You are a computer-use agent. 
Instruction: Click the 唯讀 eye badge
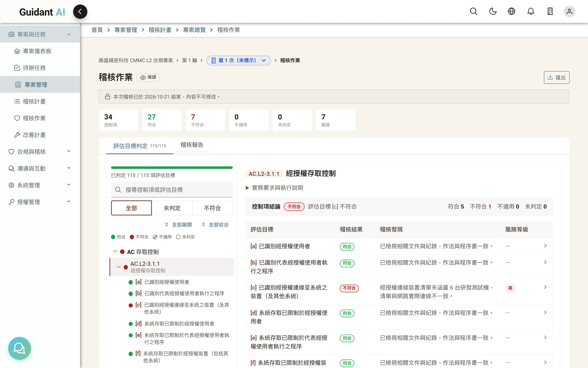148,77
